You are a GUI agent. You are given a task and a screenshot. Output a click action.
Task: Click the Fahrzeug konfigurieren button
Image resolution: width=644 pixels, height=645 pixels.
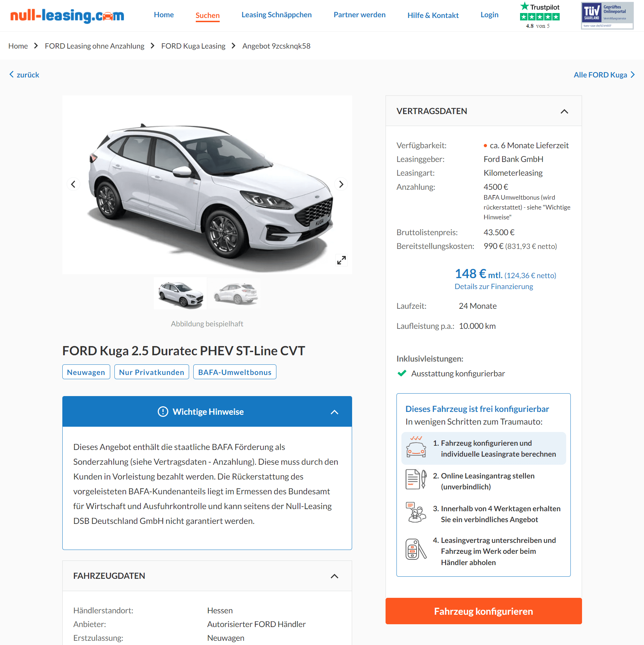coord(483,611)
